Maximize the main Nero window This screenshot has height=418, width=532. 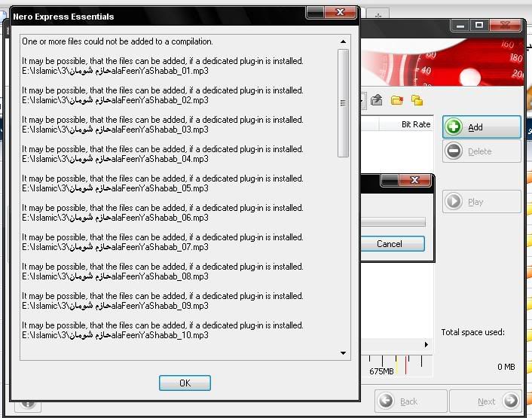479,25
